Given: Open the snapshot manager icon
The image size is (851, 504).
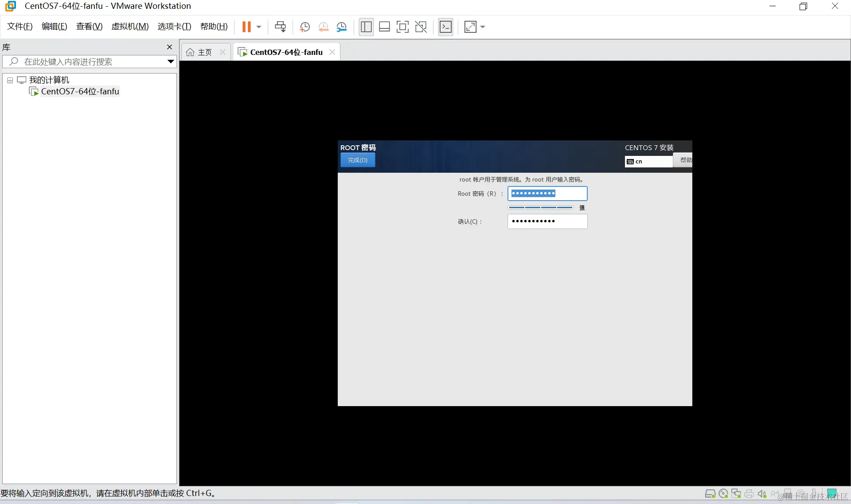Looking at the screenshot, I should click(341, 27).
